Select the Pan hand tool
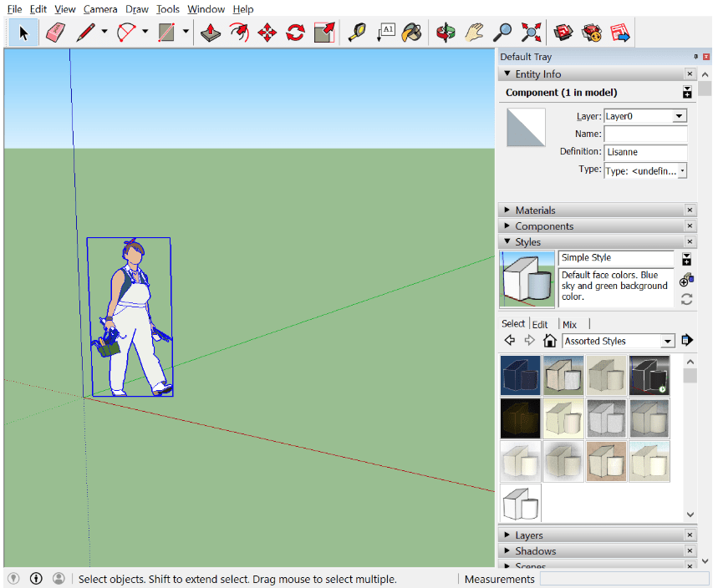713x588 pixels. coord(474,33)
